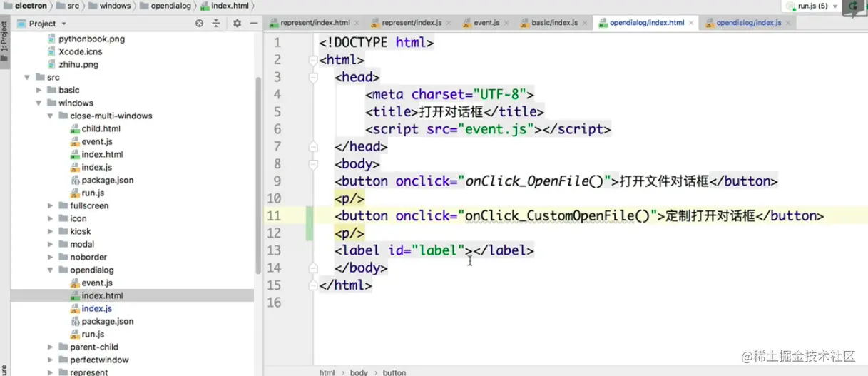Viewport: 868px width, 376px height.
Task: Select package.json under close-multi-windows
Action: [x=107, y=180]
